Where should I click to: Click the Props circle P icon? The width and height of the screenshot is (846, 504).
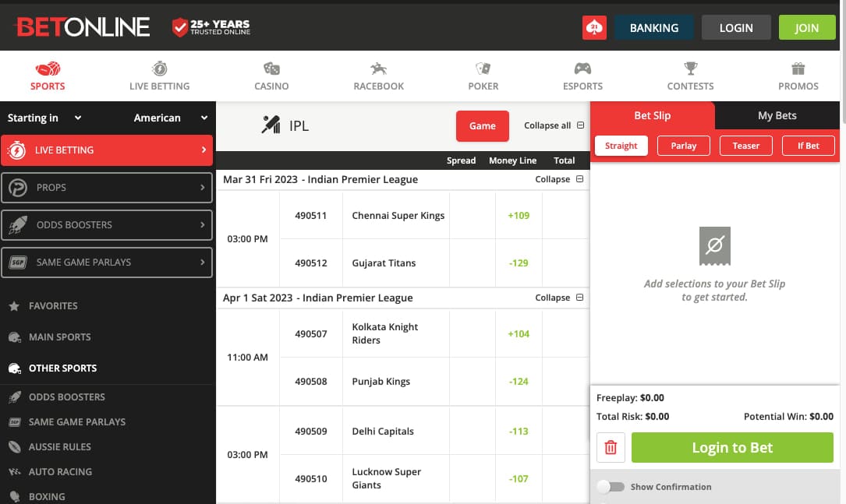(x=18, y=188)
